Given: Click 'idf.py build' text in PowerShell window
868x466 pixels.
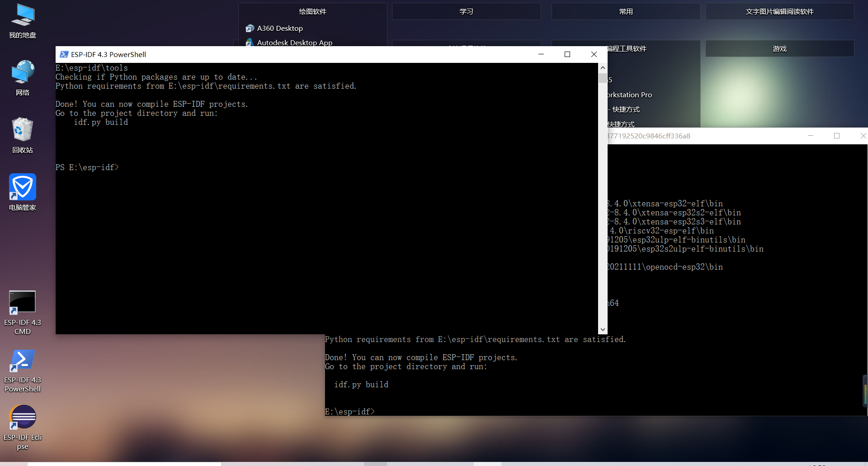Looking at the screenshot, I should 101,122.
